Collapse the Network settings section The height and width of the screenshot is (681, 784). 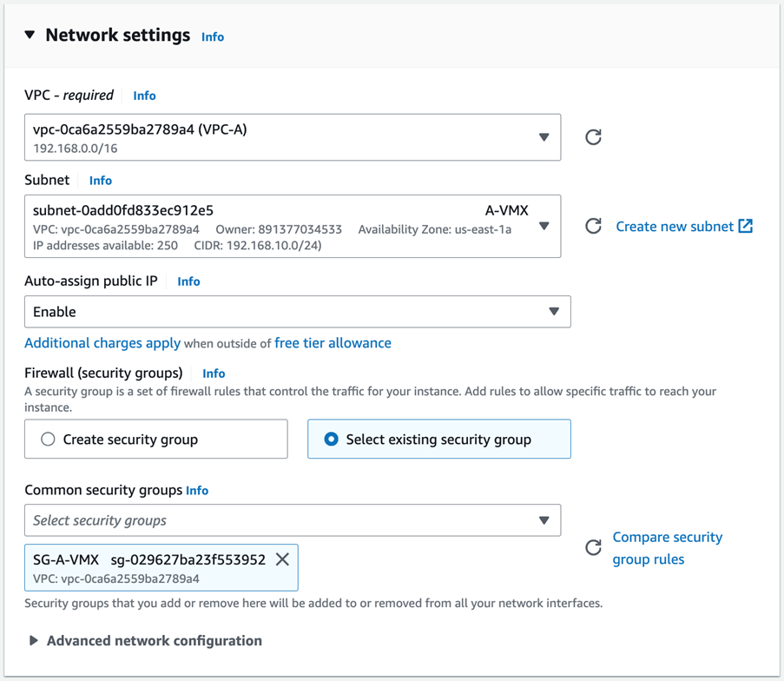(30, 36)
